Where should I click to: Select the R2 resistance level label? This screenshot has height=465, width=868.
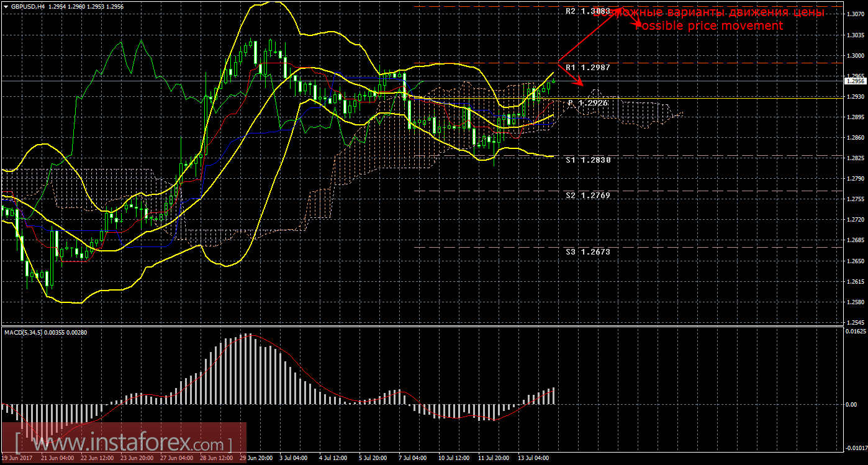pyautogui.click(x=587, y=11)
